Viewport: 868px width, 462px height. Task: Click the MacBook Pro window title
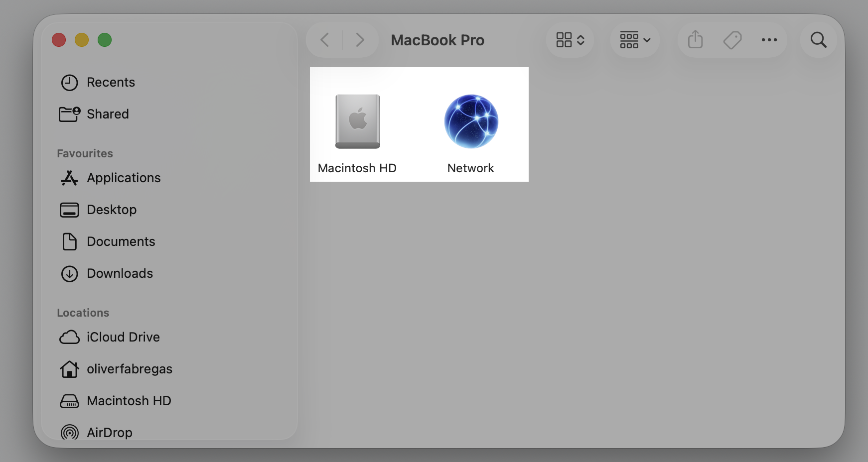point(437,40)
